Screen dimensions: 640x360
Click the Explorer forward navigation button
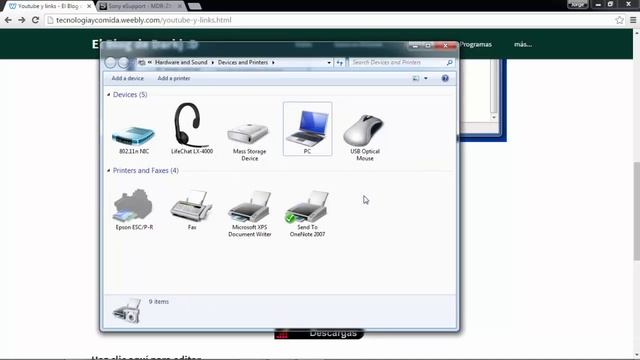[123, 62]
